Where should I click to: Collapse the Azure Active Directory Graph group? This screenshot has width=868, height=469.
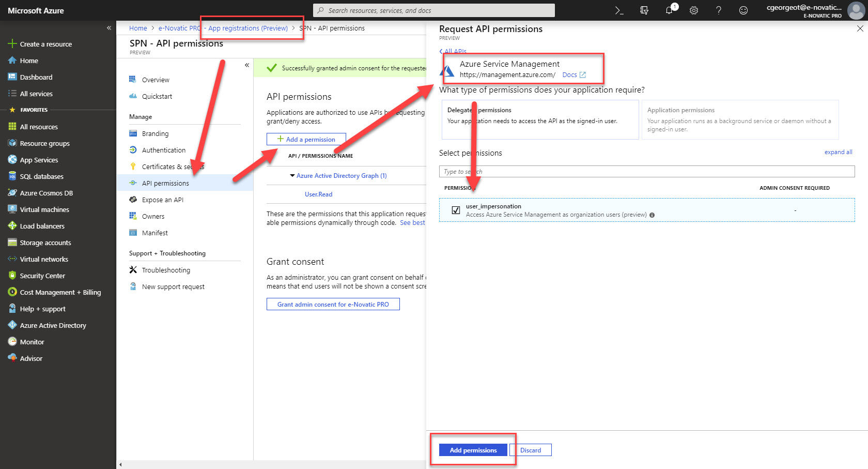292,176
